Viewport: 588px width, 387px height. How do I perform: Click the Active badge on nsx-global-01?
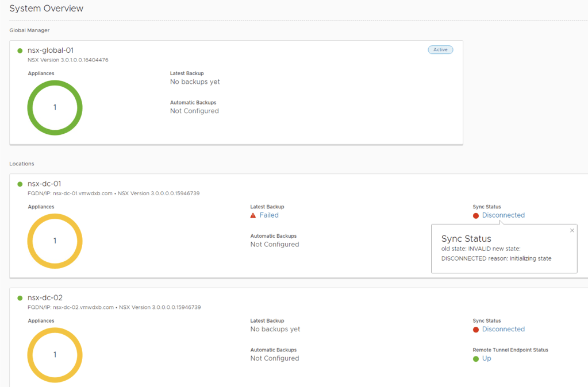click(x=440, y=50)
